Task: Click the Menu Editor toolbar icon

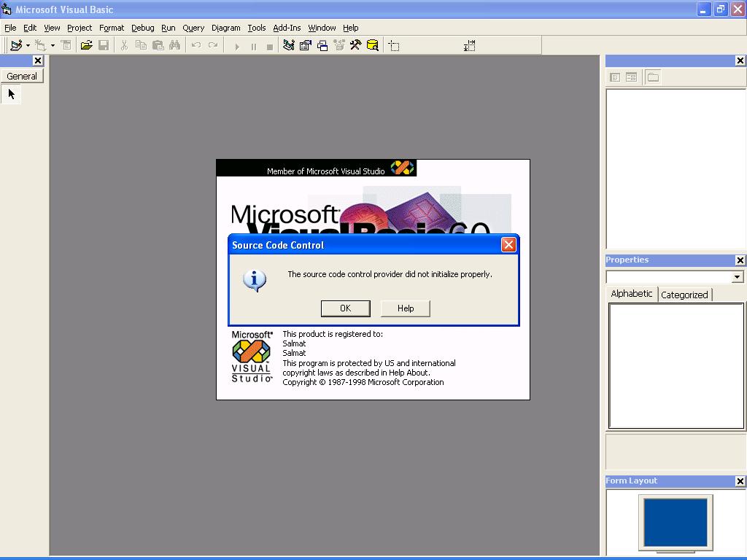Action: tap(66, 45)
